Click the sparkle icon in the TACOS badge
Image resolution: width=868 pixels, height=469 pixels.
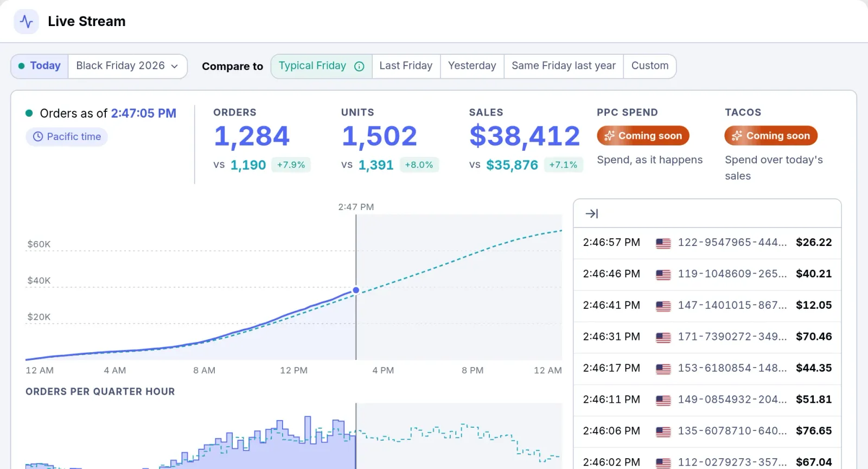pyautogui.click(x=737, y=136)
